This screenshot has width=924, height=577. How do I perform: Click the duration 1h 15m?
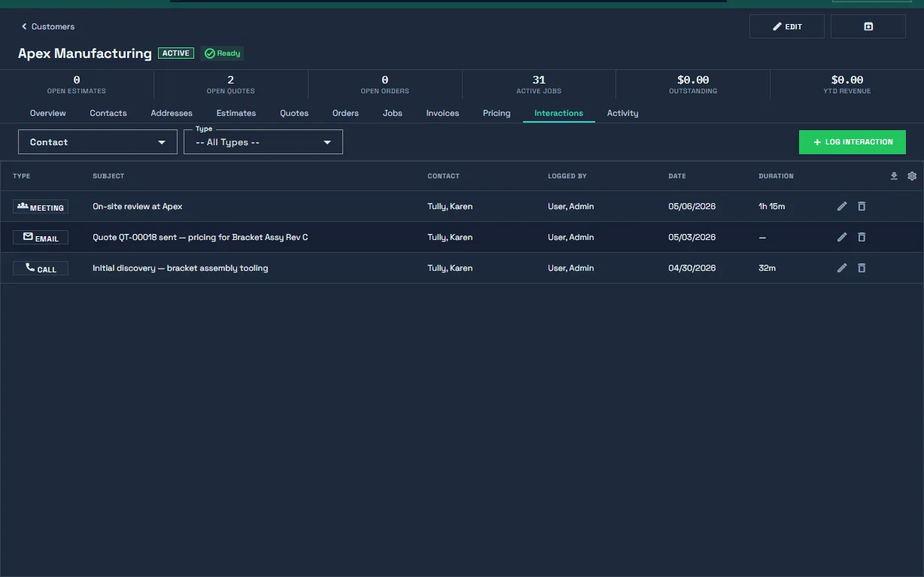click(772, 206)
